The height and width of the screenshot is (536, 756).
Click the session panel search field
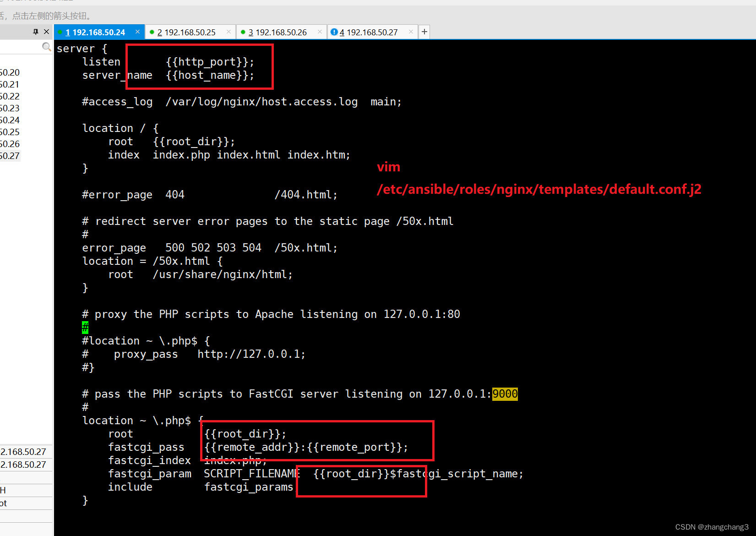coord(21,47)
